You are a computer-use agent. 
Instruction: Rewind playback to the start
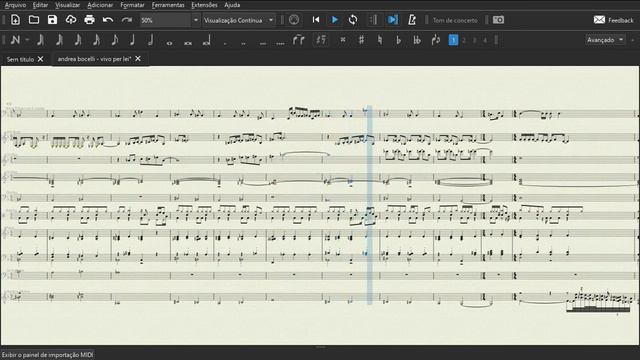click(x=316, y=20)
